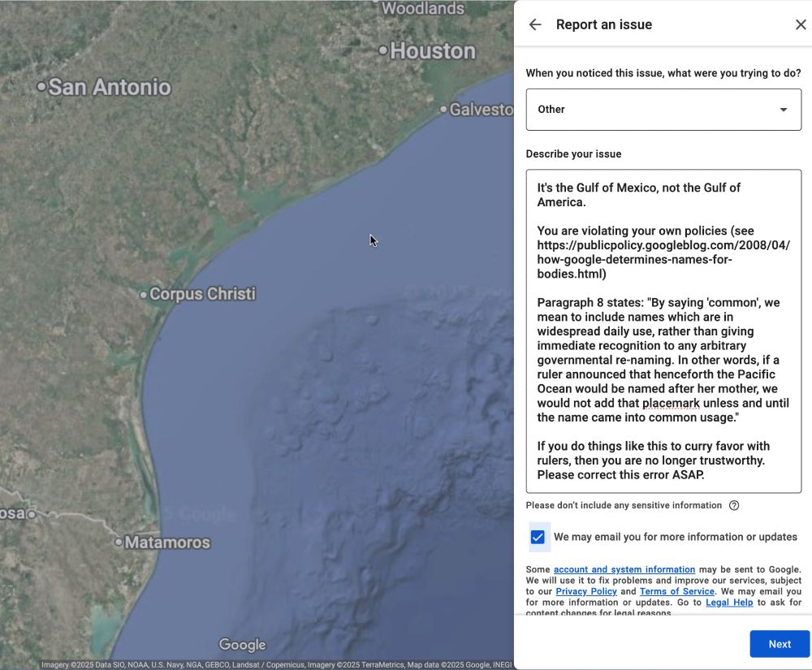Screen dimensions: 812x670
Task: Select the Woodlands label on the map
Action: pyautogui.click(x=422, y=8)
